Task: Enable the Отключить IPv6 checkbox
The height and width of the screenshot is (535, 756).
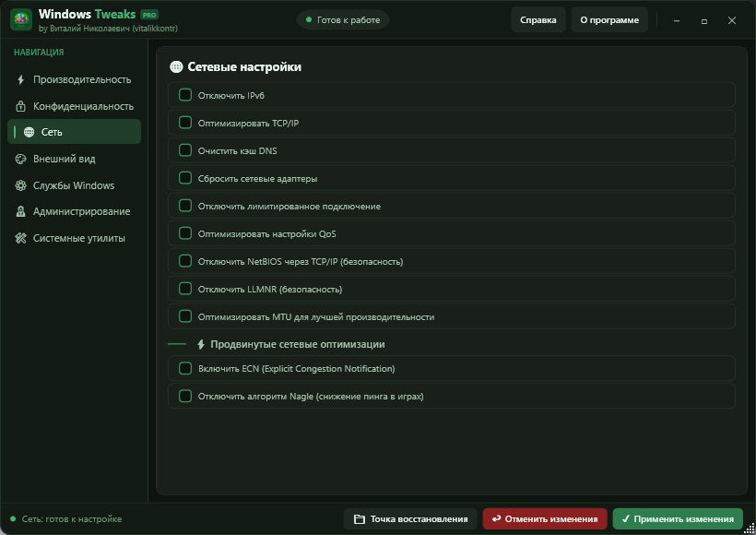Action: click(185, 95)
